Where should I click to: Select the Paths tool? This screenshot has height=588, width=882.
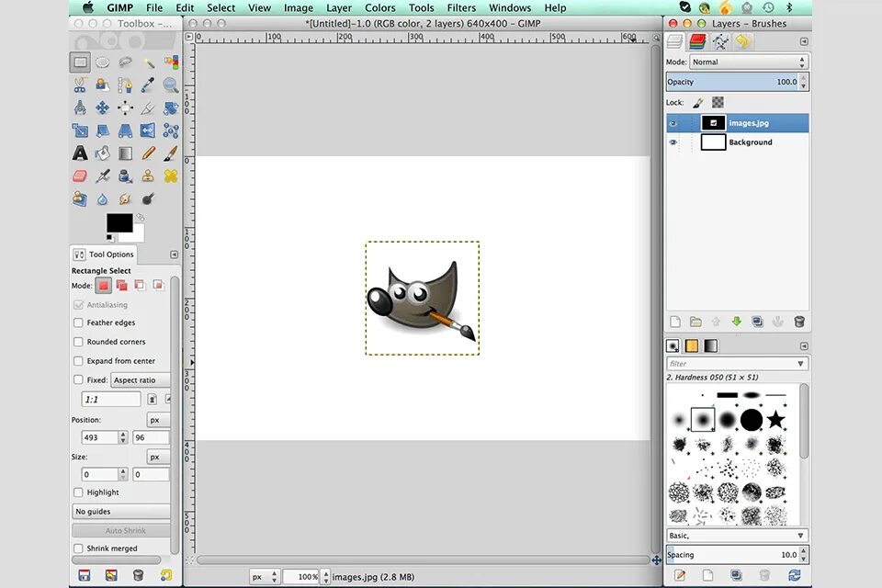(x=125, y=85)
